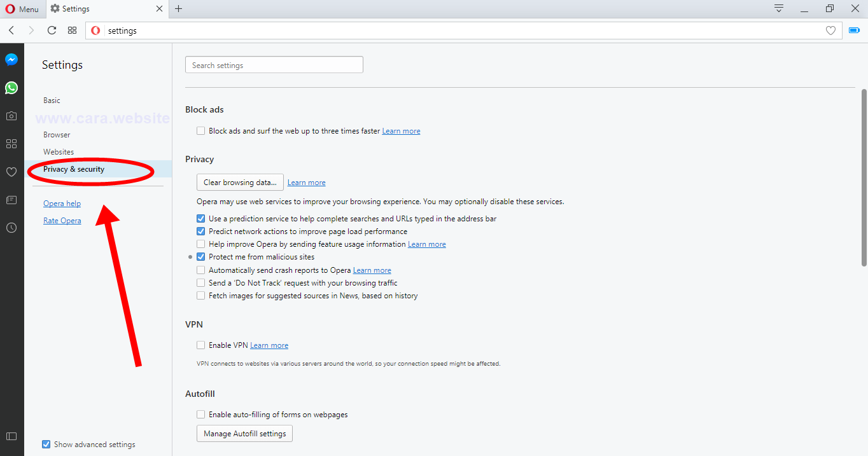Go back with the back arrow
868x456 pixels.
point(11,30)
